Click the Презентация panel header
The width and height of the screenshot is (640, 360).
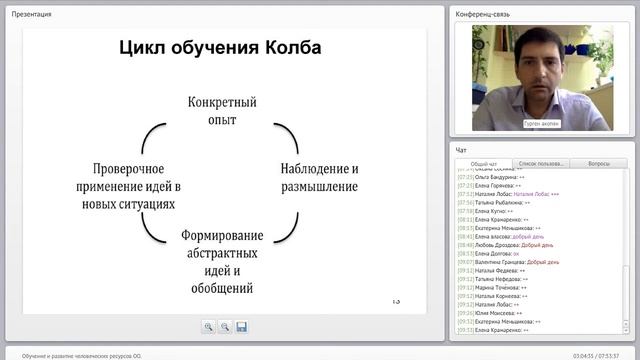[31, 14]
